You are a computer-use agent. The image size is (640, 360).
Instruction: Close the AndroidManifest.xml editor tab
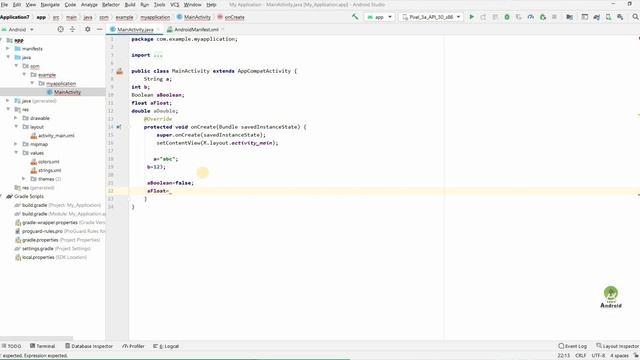click(222, 29)
